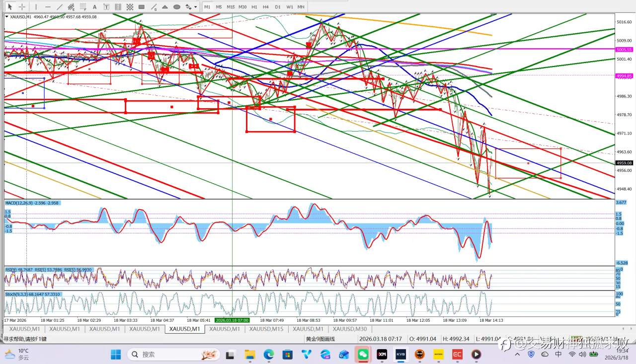Screen dimensions: 636x364
Task: Click the 4994.85 price level label
Action: [x=624, y=76]
